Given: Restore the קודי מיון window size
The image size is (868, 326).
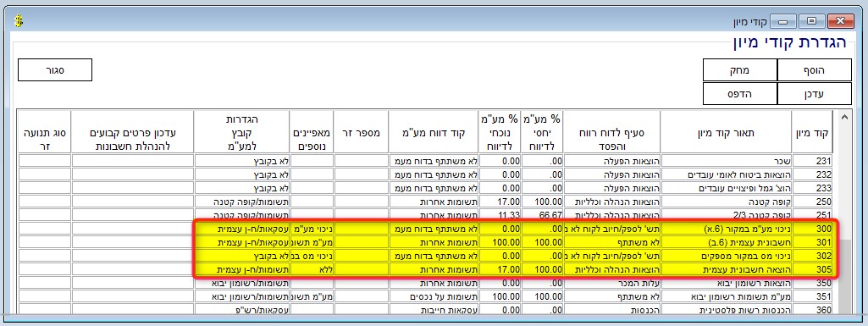Looking at the screenshot, I should [x=811, y=21].
